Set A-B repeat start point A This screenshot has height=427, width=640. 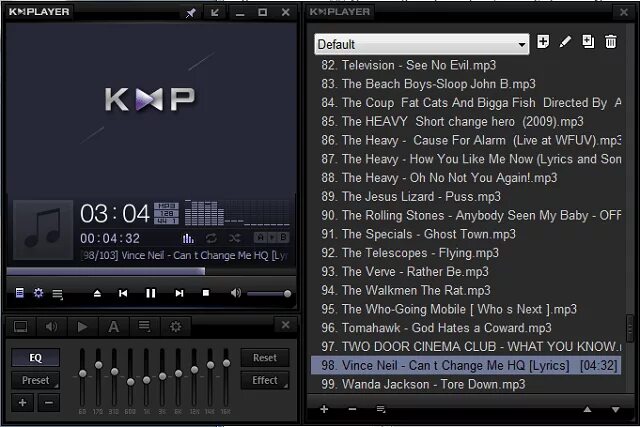pyautogui.click(x=260, y=238)
